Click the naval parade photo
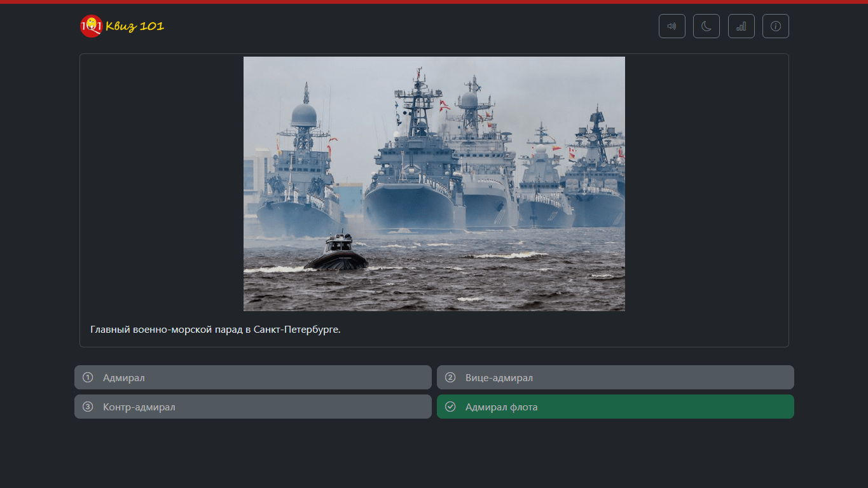The image size is (868, 488). click(434, 183)
